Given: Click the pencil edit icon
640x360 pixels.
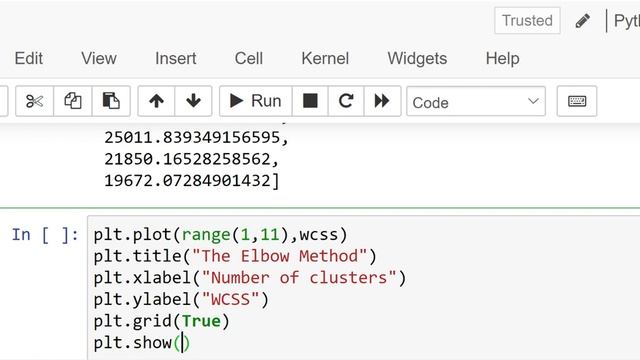Looking at the screenshot, I should pyautogui.click(x=582, y=20).
